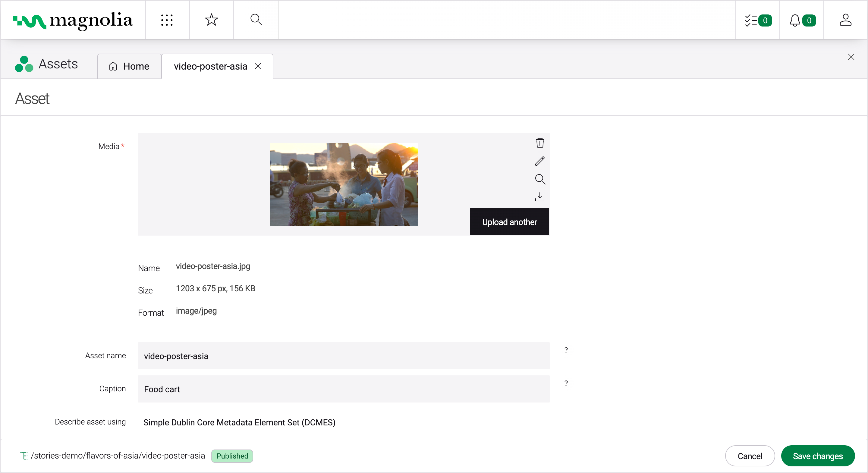Open the favorites star menu
This screenshot has height=473, width=868.
click(x=211, y=20)
